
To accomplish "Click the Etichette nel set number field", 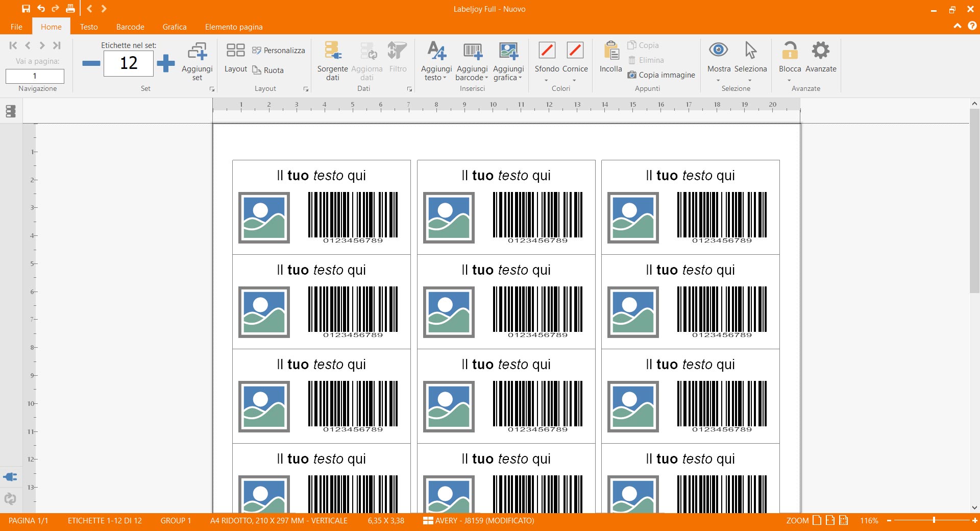I will coord(129,63).
